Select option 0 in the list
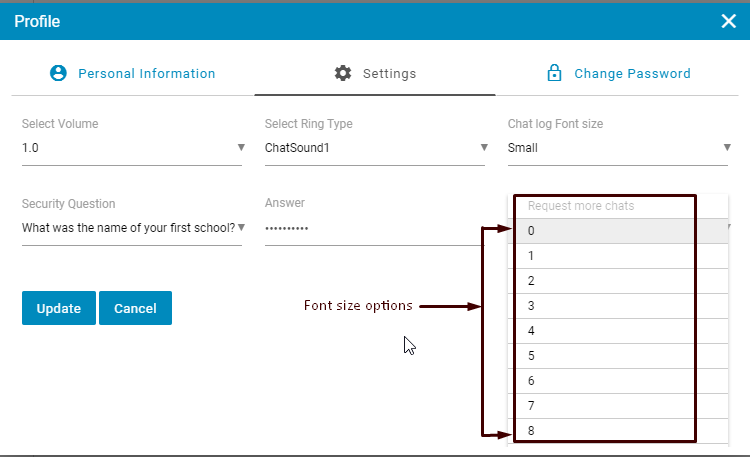750x457 pixels. click(605, 231)
